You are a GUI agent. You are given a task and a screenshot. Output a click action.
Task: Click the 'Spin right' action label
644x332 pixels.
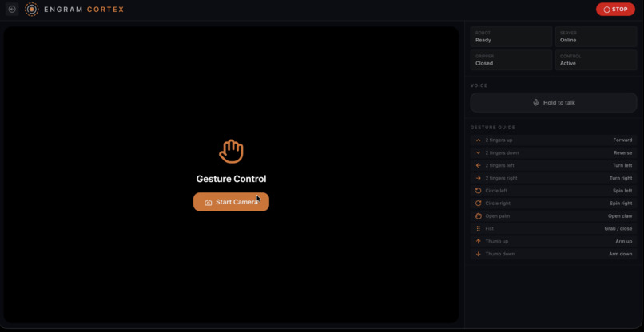pos(621,204)
